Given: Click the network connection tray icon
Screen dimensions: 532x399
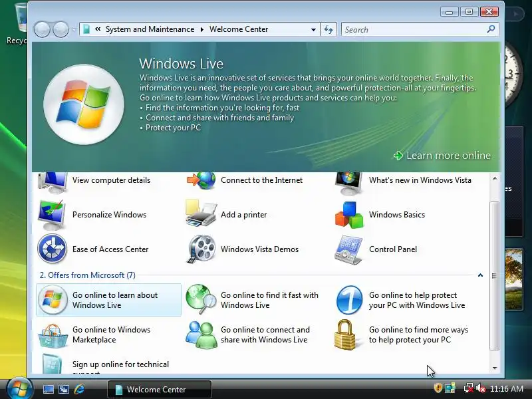Looking at the screenshot, I should point(469,388).
